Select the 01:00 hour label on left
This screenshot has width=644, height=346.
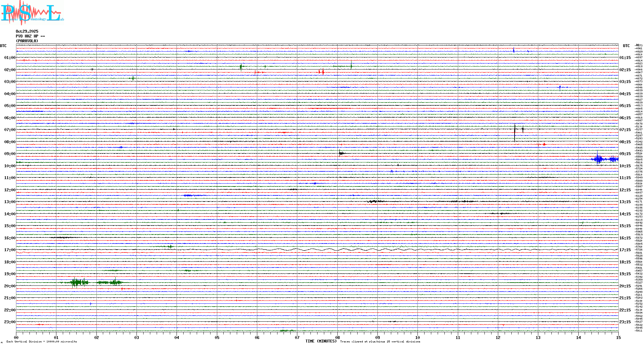pyautogui.click(x=10, y=58)
